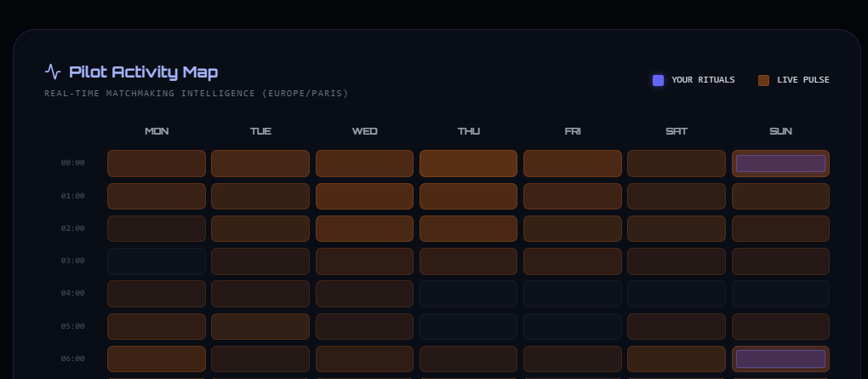
Task: Select the Friday 00:00 cell
Action: tap(573, 164)
